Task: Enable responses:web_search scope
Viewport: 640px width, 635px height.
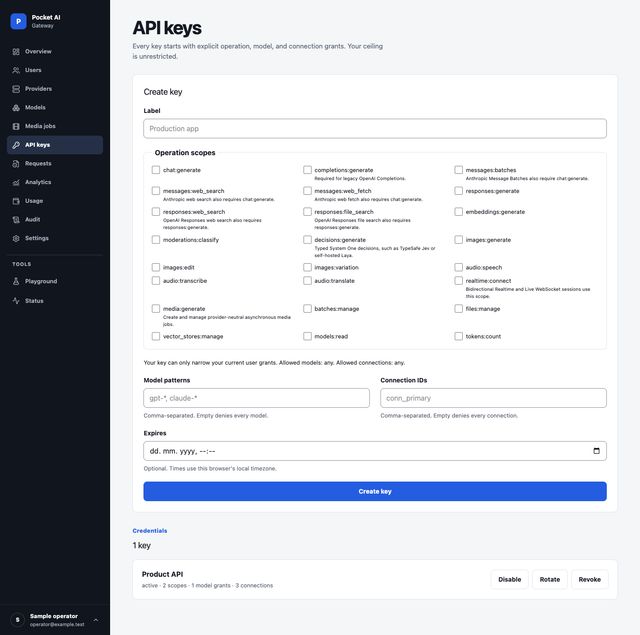Action: pos(156,211)
